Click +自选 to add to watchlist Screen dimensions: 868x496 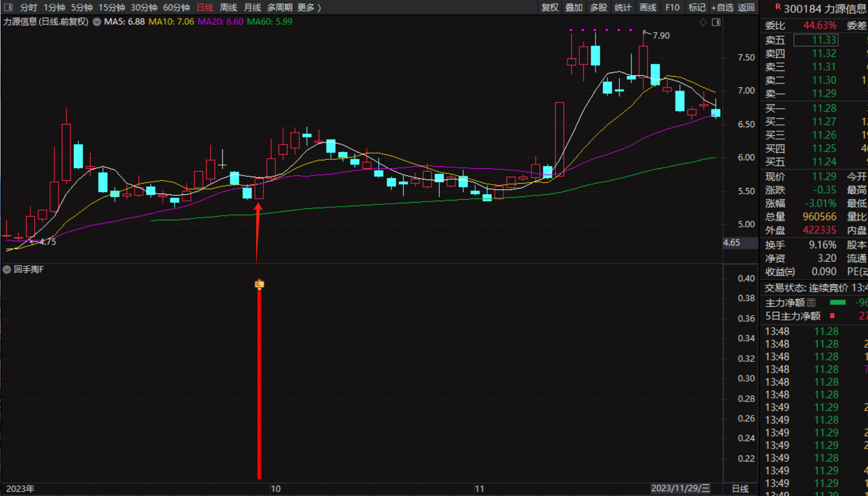coord(722,7)
